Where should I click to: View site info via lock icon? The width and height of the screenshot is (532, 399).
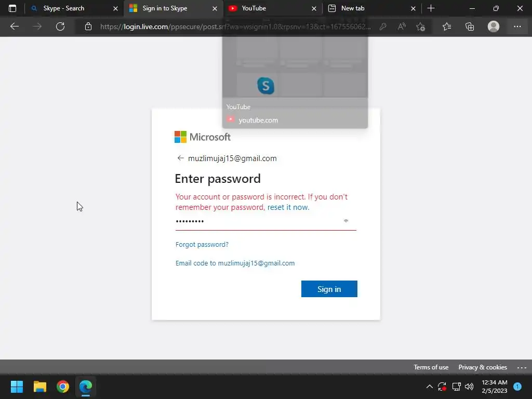pyautogui.click(x=88, y=26)
